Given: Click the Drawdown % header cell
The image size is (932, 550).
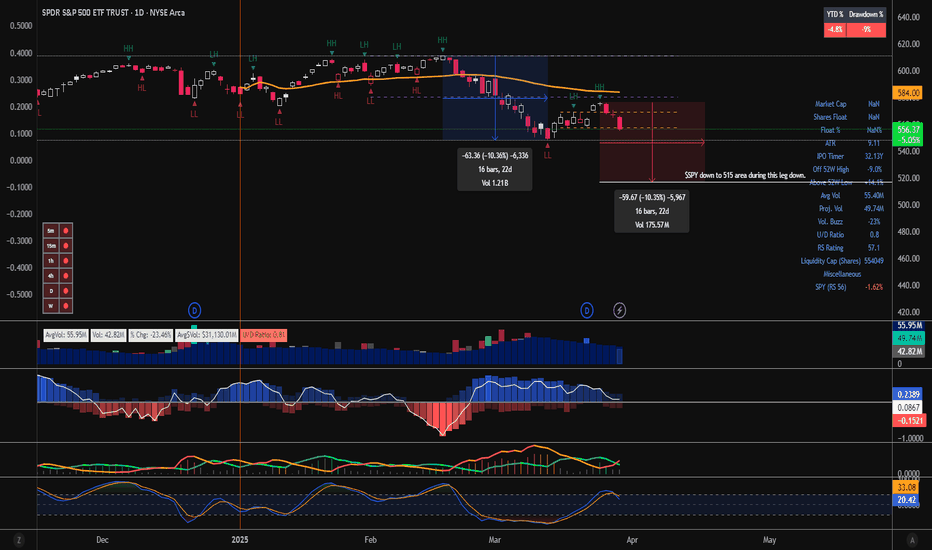Looking at the screenshot, I should 866,14.
